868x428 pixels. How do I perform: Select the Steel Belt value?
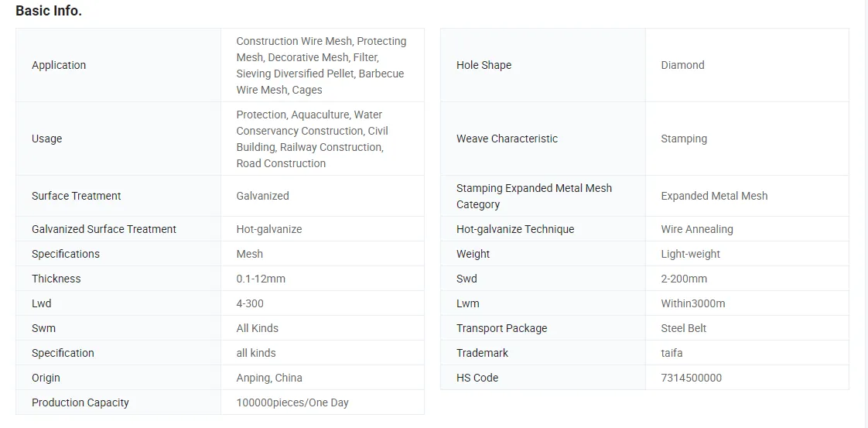(683, 328)
